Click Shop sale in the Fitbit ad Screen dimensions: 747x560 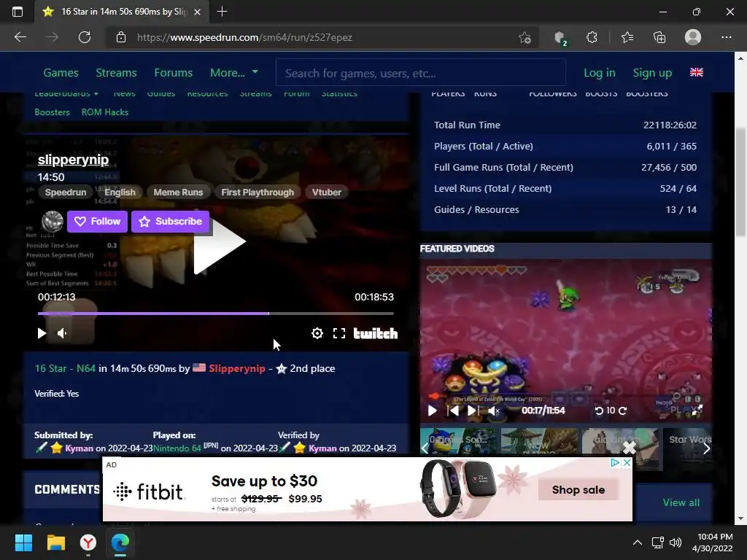tap(578, 489)
